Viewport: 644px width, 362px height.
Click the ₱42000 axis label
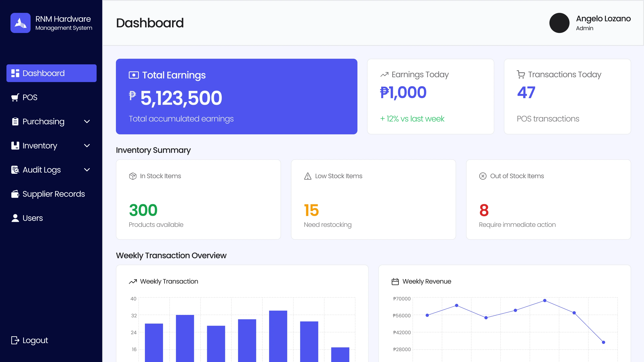pyautogui.click(x=402, y=332)
